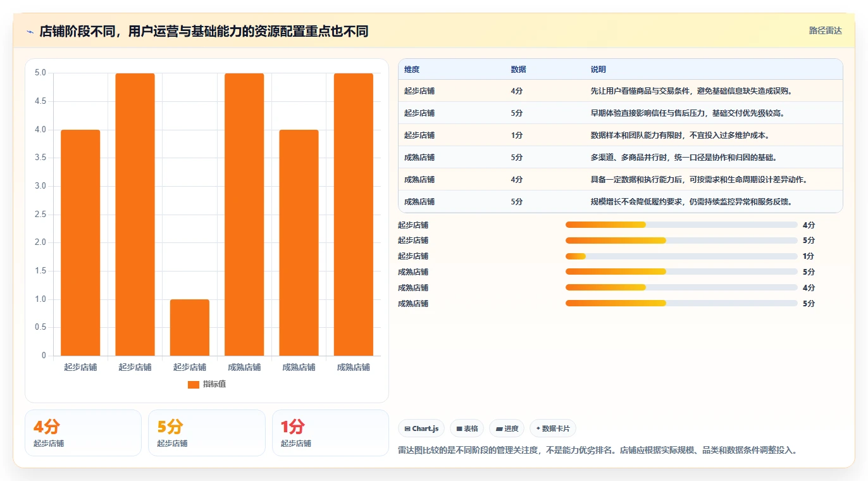The image size is (868, 481).
Task: Click the 起步店铺 cell in the 数据样本 row
Action: point(419,135)
